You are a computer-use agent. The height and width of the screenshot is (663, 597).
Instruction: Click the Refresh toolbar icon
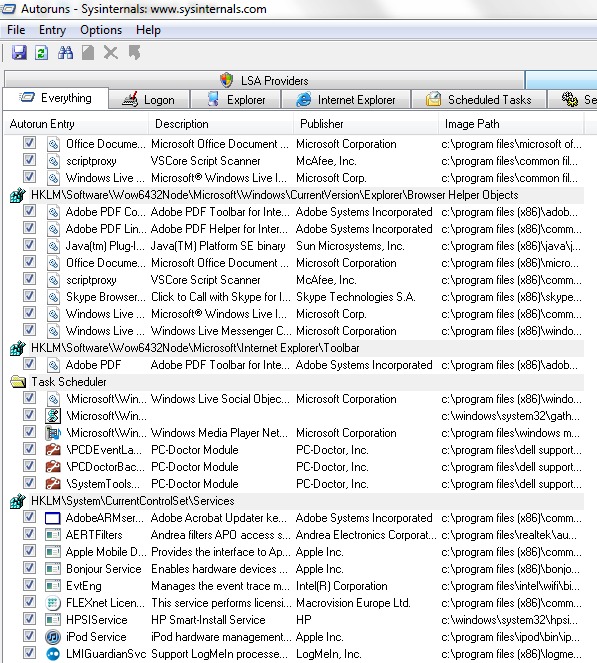[x=41, y=53]
